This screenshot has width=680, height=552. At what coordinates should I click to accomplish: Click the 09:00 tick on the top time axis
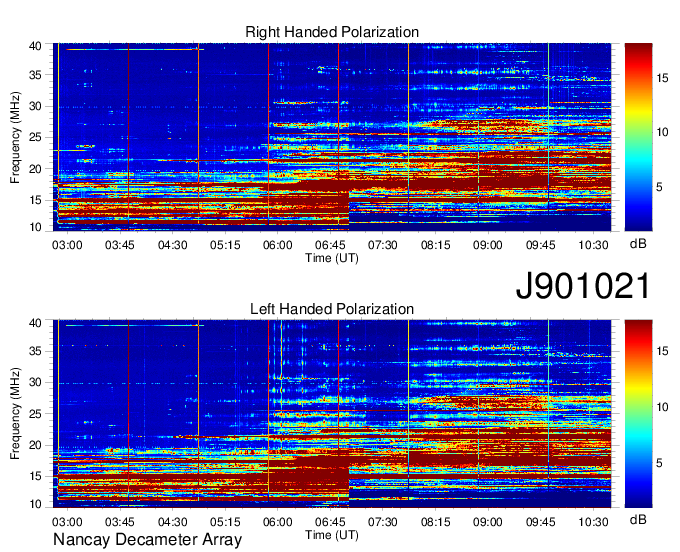(x=487, y=245)
